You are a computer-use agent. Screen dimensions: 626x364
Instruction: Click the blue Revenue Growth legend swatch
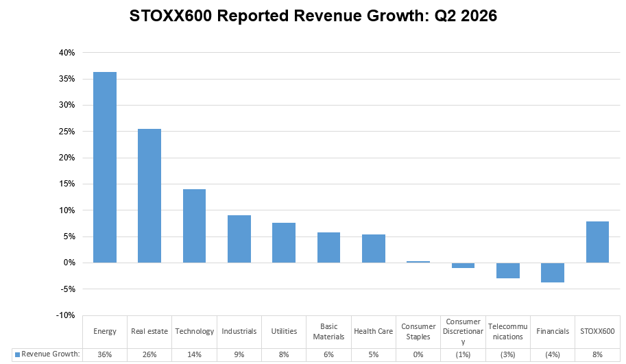coord(17,354)
